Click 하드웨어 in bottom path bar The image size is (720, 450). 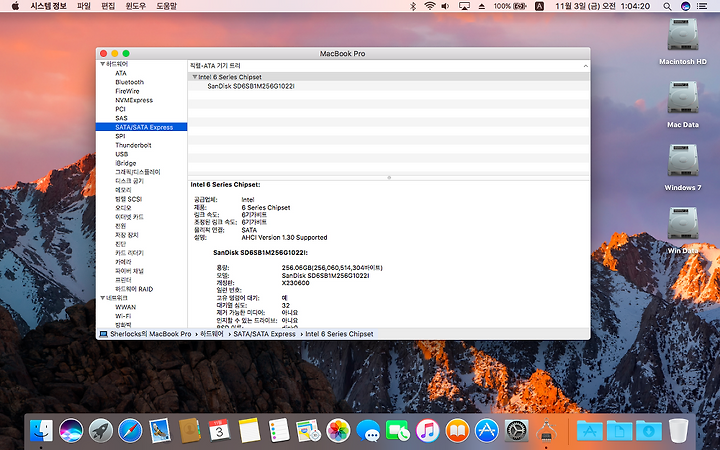pyautogui.click(x=212, y=334)
